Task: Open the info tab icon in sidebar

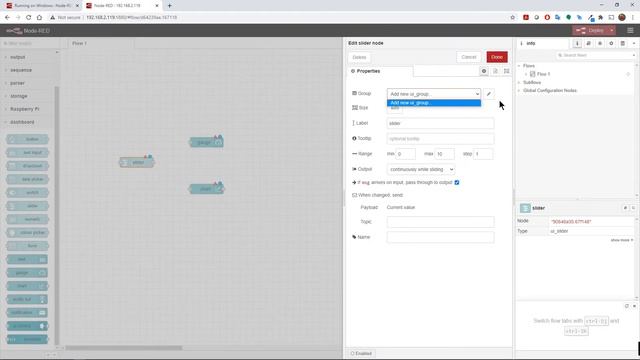Action: [x=577, y=43]
